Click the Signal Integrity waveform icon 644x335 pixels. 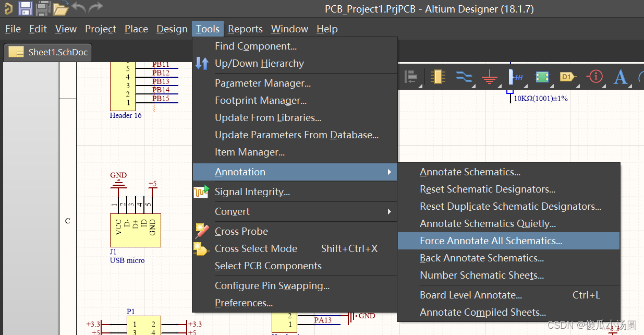tap(202, 192)
